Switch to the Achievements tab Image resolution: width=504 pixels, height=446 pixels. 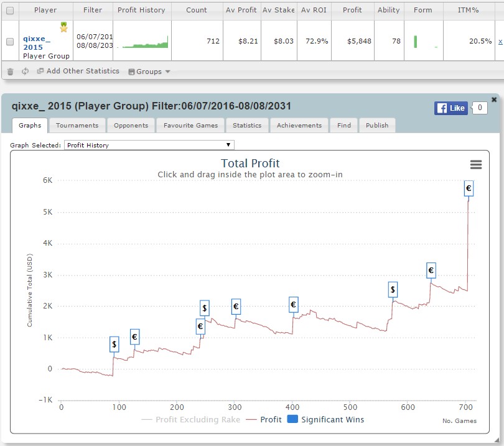coord(299,125)
